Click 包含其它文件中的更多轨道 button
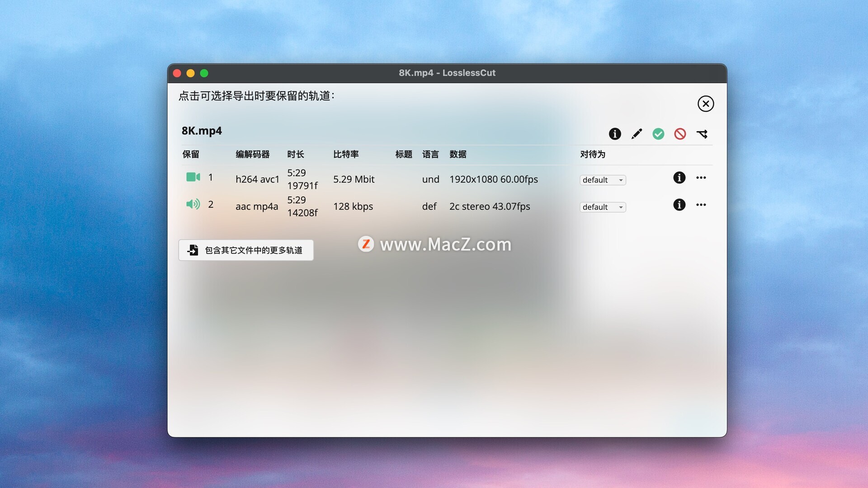The width and height of the screenshot is (868, 488). pos(246,250)
